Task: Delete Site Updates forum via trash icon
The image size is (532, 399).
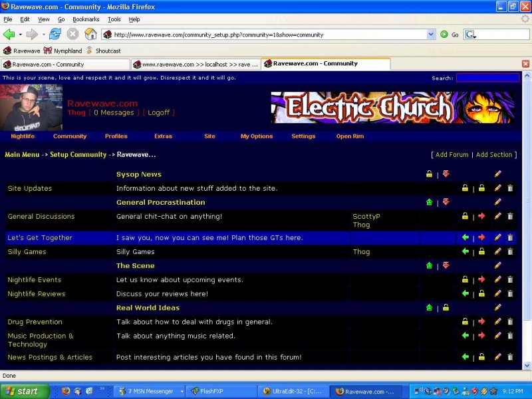Action: click(x=510, y=188)
